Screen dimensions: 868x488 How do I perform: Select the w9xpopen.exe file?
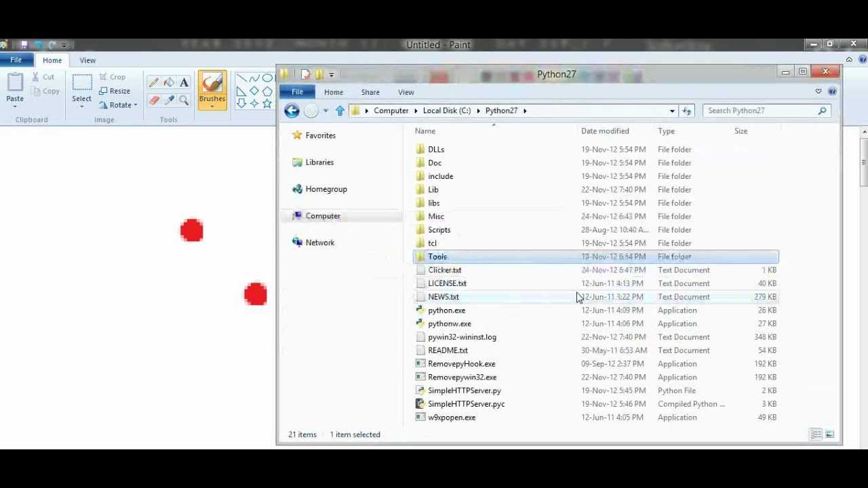[595, 418]
